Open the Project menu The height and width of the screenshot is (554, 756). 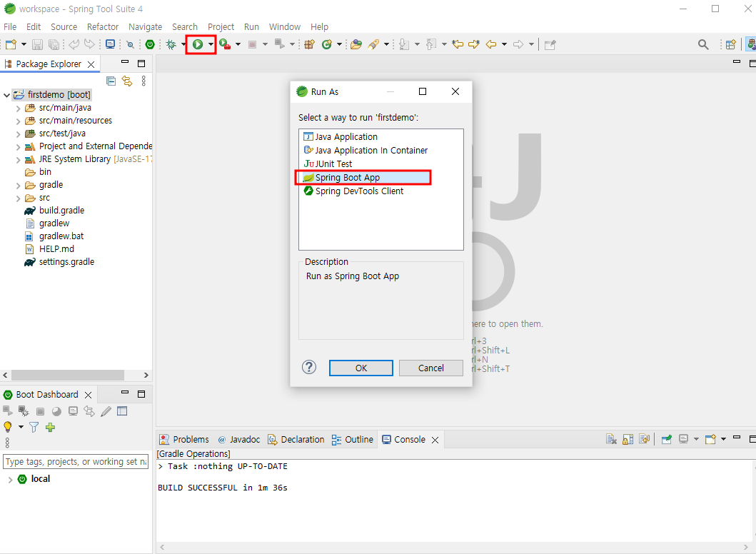click(221, 26)
